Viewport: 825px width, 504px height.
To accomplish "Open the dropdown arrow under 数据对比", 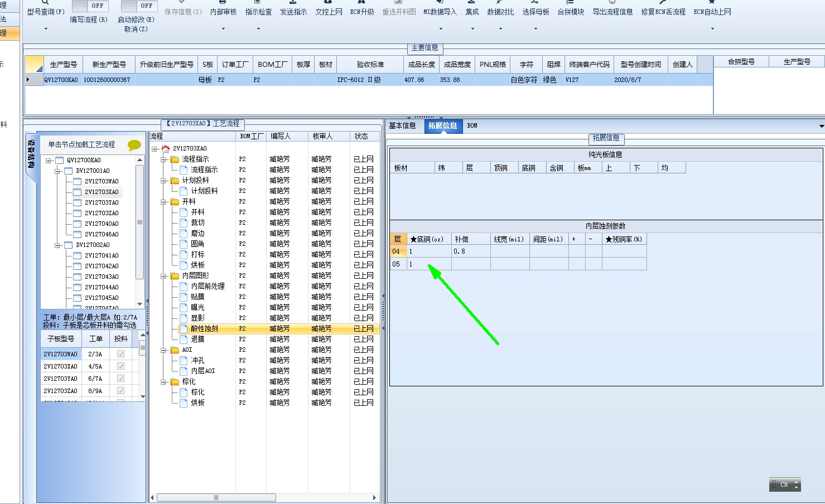I will 500,28.
